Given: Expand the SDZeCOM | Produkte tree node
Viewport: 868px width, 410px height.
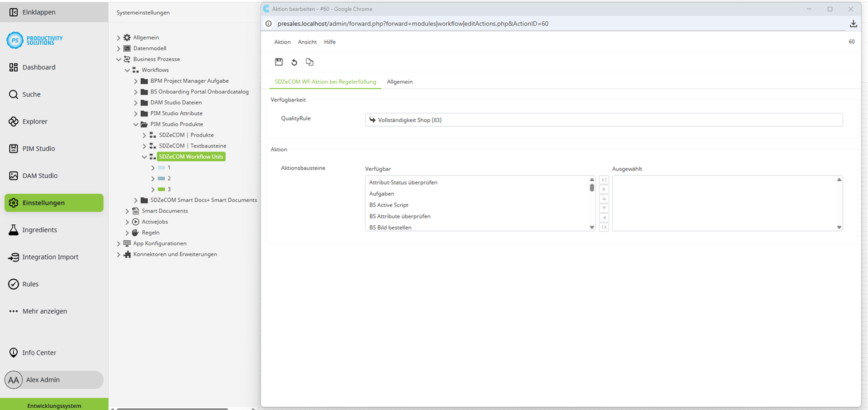Looking at the screenshot, I should pos(145,135).
